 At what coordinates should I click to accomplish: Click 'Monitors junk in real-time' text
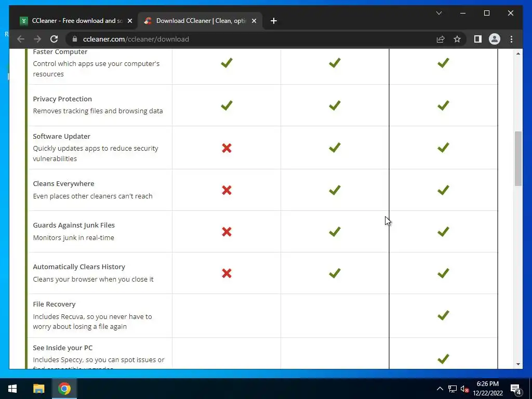tap(74, 237)
